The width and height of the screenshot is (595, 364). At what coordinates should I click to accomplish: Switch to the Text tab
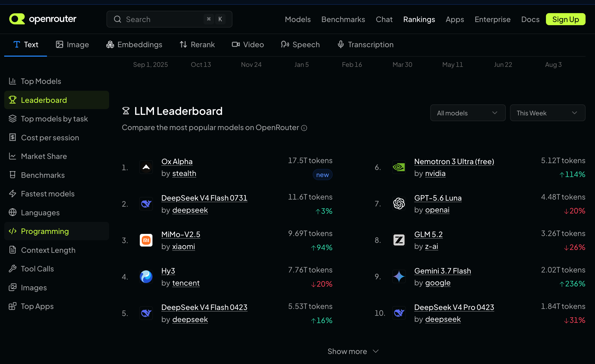point(26,45)
